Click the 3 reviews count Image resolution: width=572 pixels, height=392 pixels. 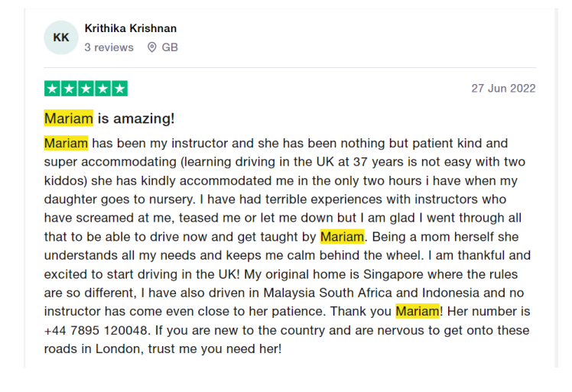[109, 47]
